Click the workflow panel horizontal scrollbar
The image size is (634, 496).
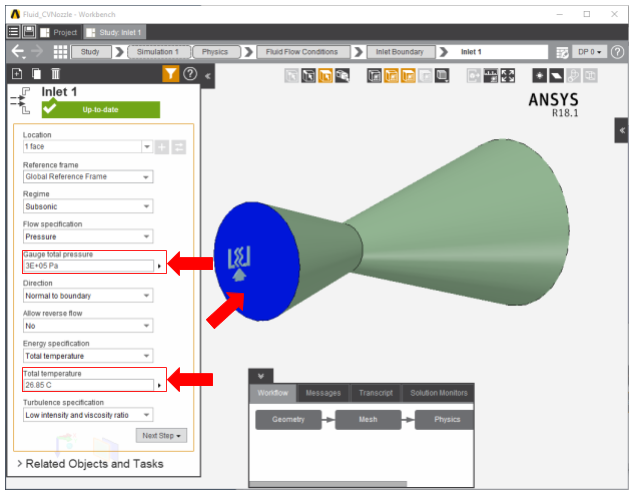pyautogui.click(x=328, y=484)
